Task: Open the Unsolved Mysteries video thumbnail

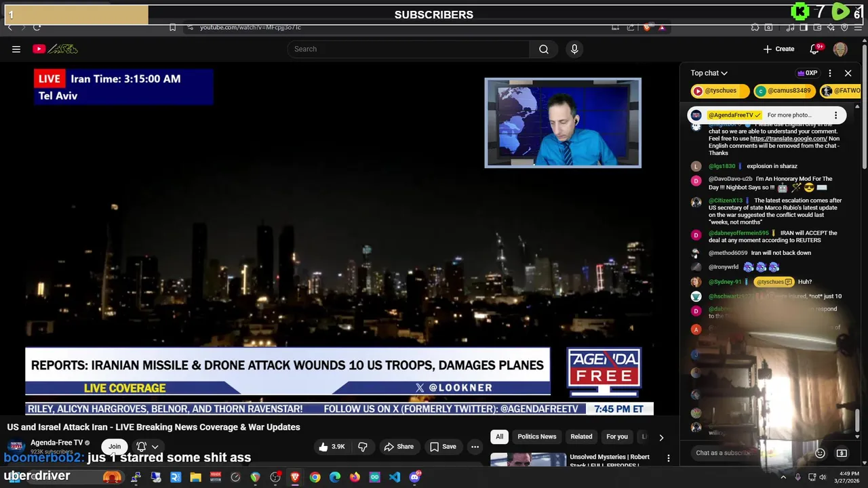Action: click(528, 460)
